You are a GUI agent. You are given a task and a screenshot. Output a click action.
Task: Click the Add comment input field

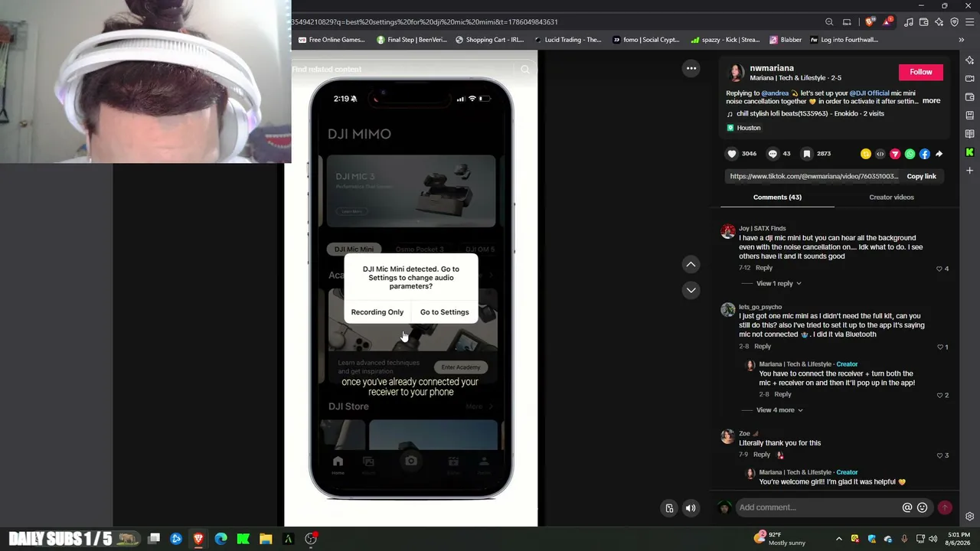[818, 507]
